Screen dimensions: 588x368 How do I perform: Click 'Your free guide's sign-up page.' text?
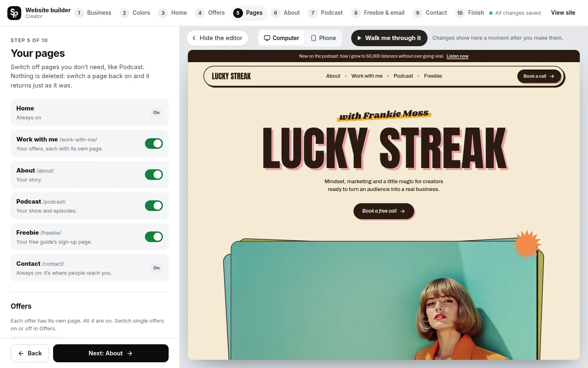[54, 242]
